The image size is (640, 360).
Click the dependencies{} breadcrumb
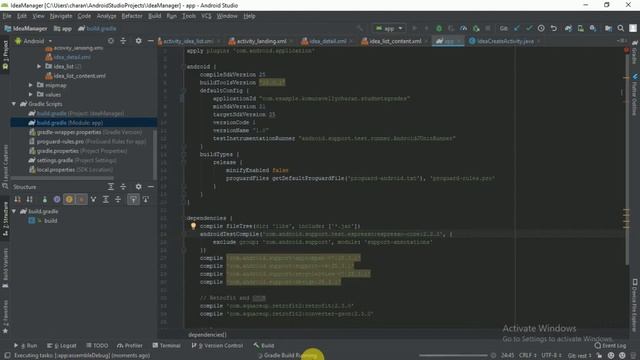207,335
